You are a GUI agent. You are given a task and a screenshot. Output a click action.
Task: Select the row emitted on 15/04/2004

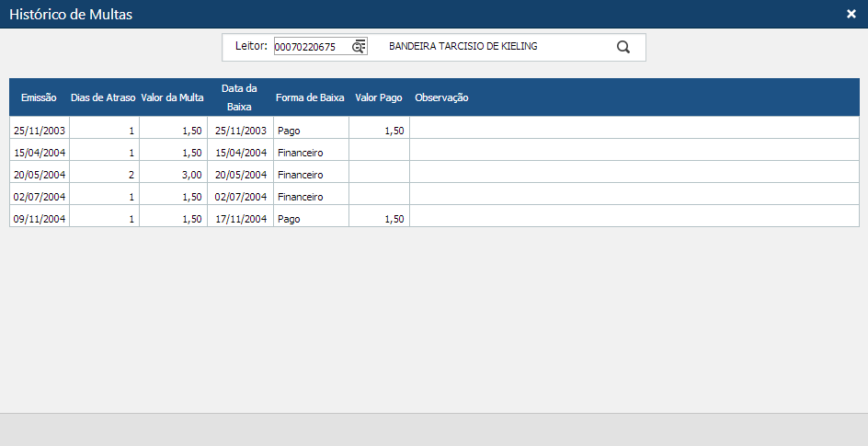coord(40,153)
